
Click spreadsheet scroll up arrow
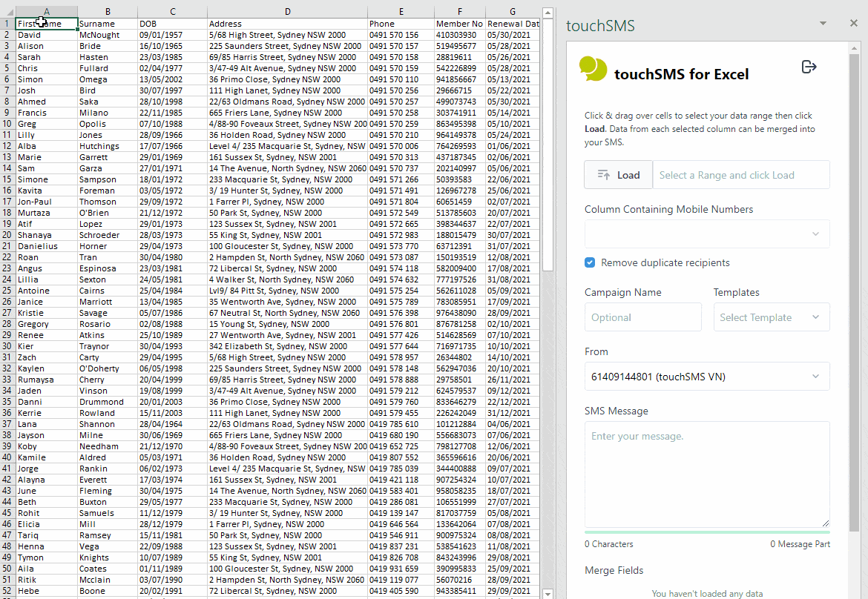click(548, 13)
